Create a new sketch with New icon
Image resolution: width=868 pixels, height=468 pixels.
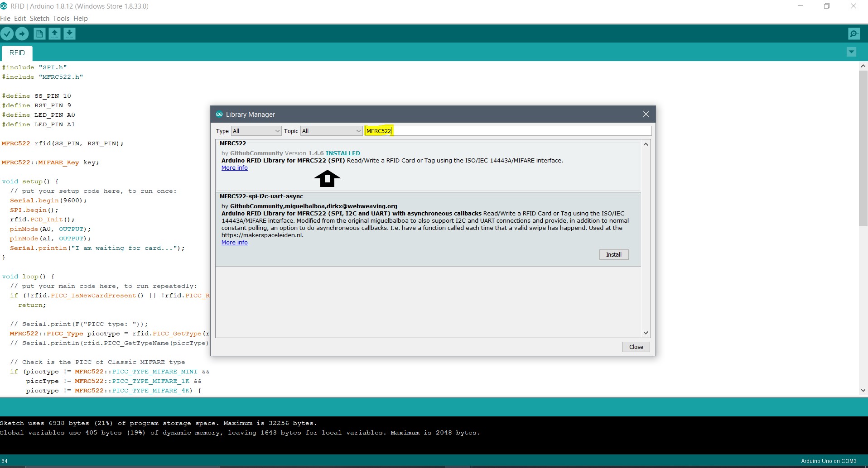pyautogui.click(x=39, y=34)
